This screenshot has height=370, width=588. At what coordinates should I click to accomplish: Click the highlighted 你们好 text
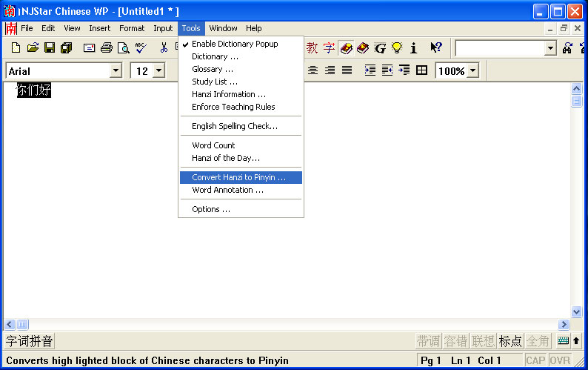click(34, 90)
